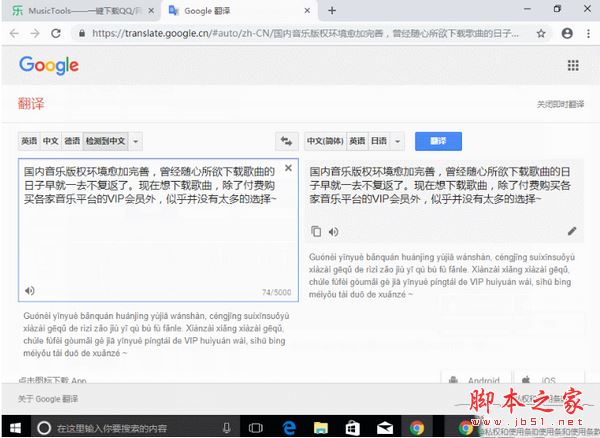
Task: Switch to MusicTools browser tab
Action: coord(80,10)
